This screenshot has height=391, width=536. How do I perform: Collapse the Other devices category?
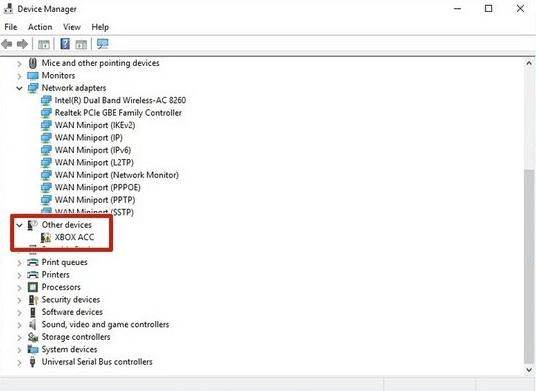click(19, 225)
